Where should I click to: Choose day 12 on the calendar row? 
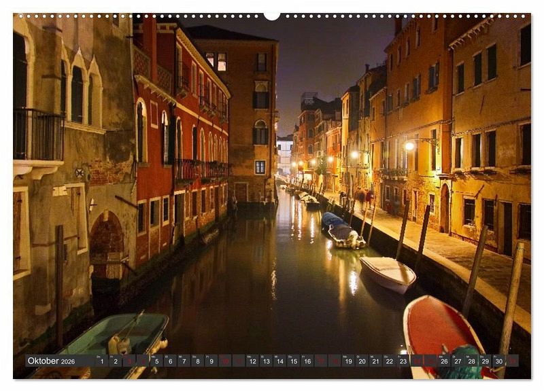point(252,361)
